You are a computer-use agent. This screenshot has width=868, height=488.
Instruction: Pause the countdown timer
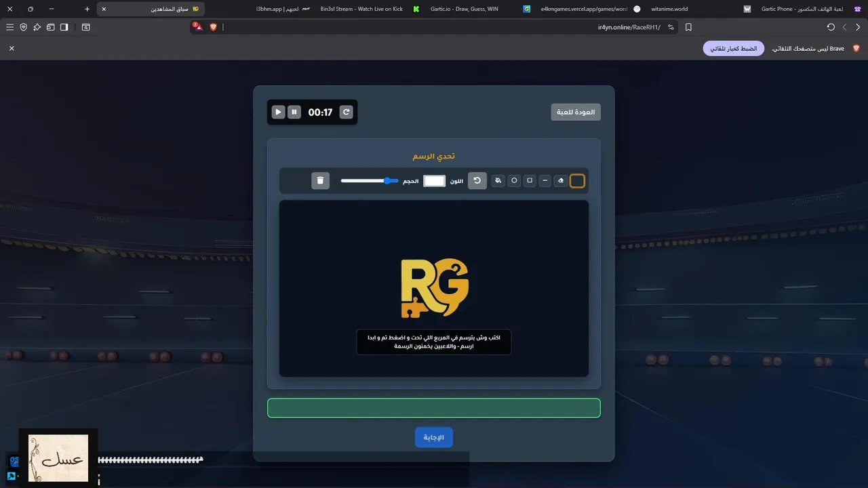pyautogui.click(x=294, y=112)
